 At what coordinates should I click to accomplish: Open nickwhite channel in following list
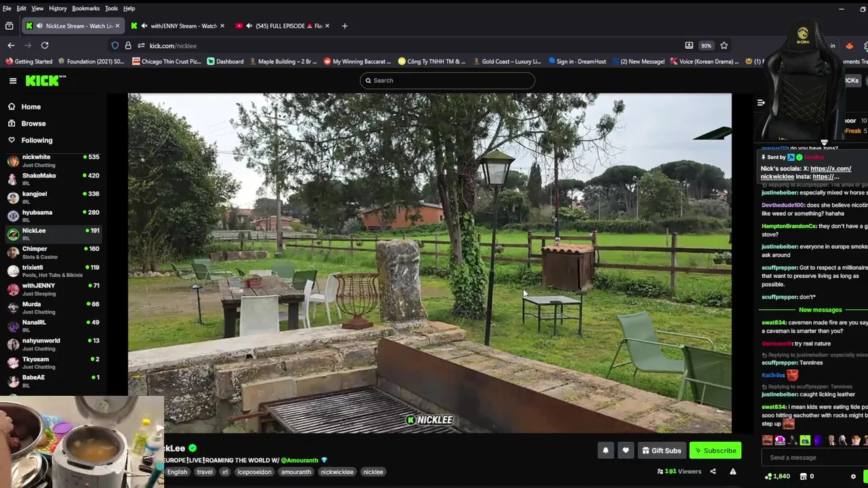[x=53, y=160]
